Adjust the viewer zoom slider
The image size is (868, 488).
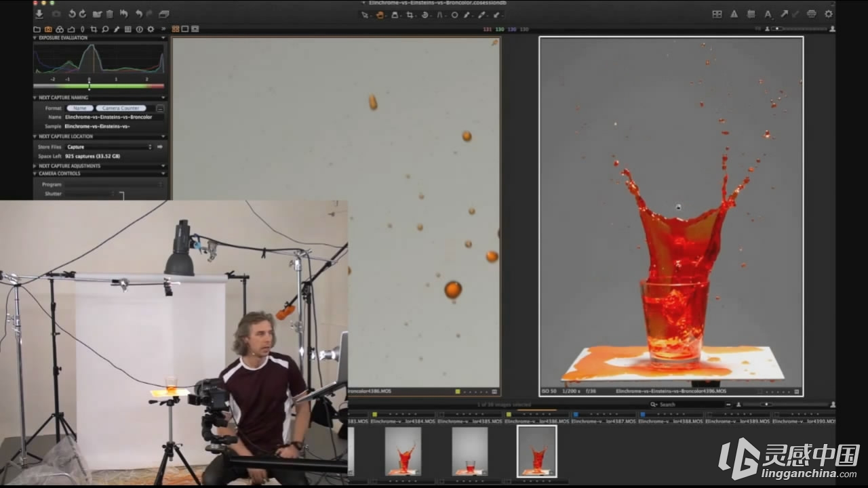pyautogui.click(x=798, y=28)
